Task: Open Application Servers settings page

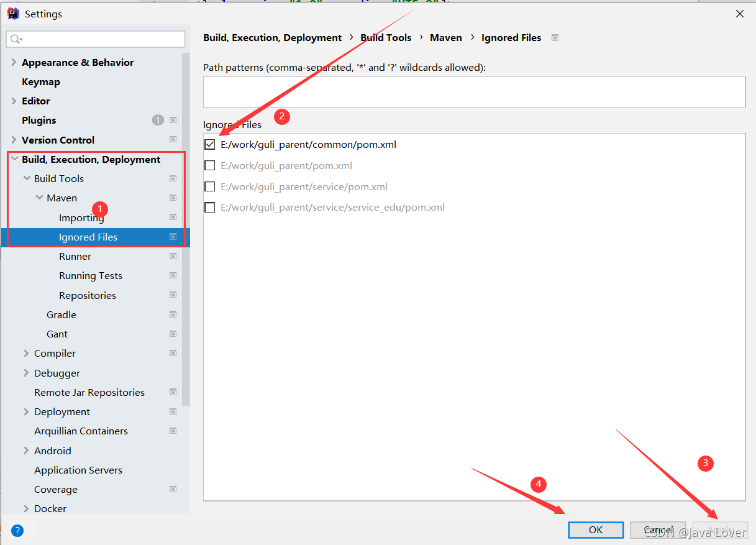Action: [x=78, y=470]
